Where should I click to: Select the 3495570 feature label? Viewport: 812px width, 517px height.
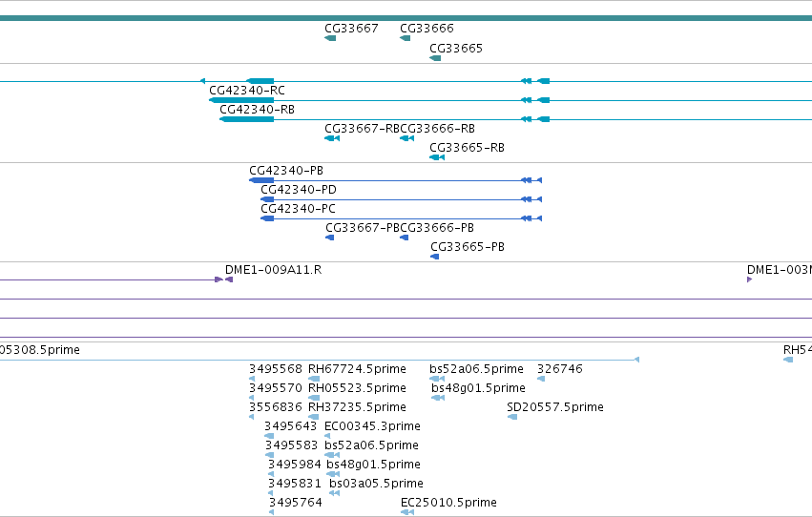pos(276,388)
